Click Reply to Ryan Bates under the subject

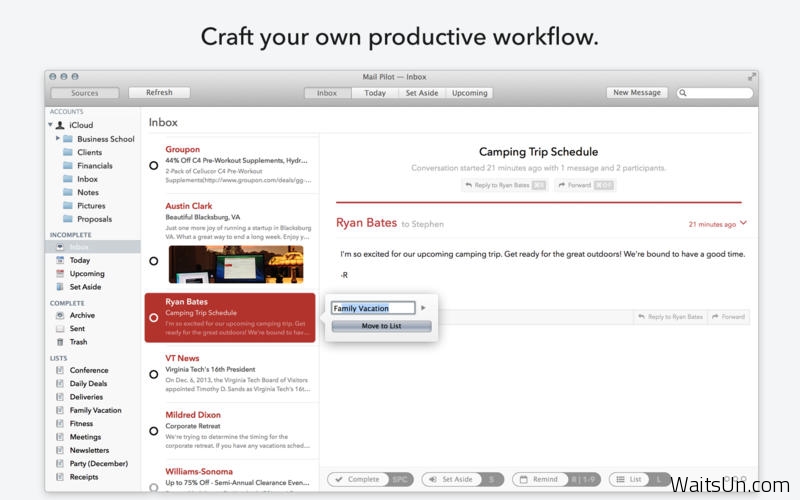(505, 185)
